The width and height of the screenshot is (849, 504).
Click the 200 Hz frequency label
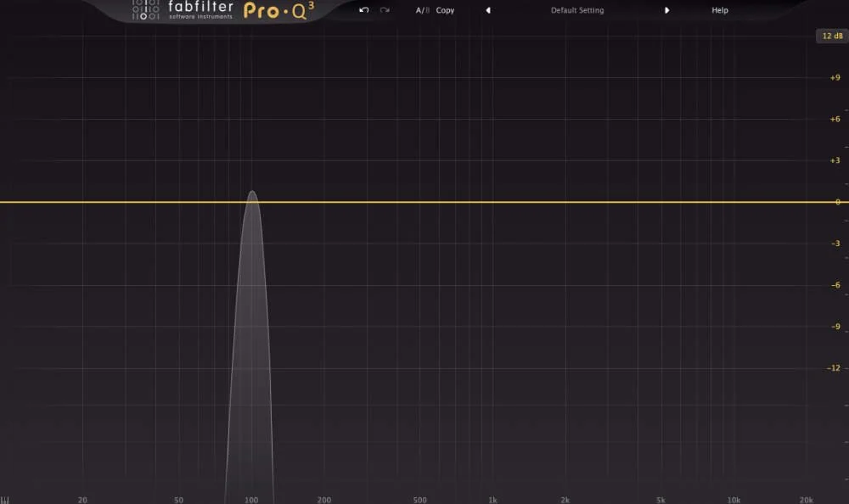tap(324, 500)
